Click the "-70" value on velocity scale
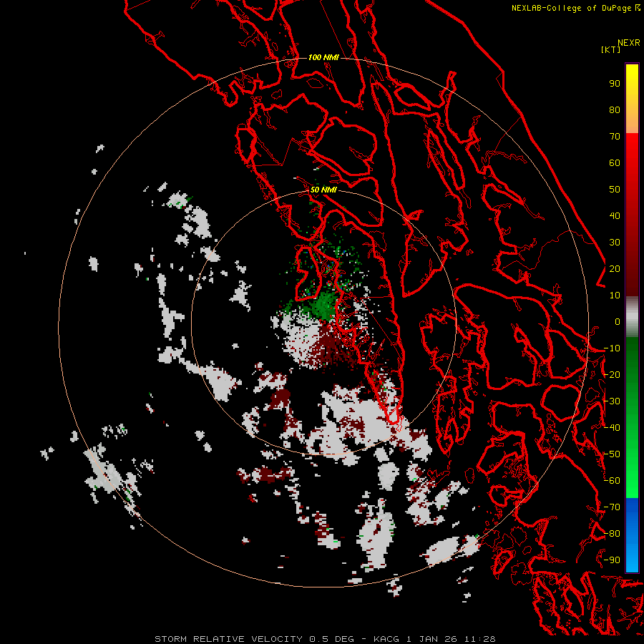644x644 pixels. (612, 507)
